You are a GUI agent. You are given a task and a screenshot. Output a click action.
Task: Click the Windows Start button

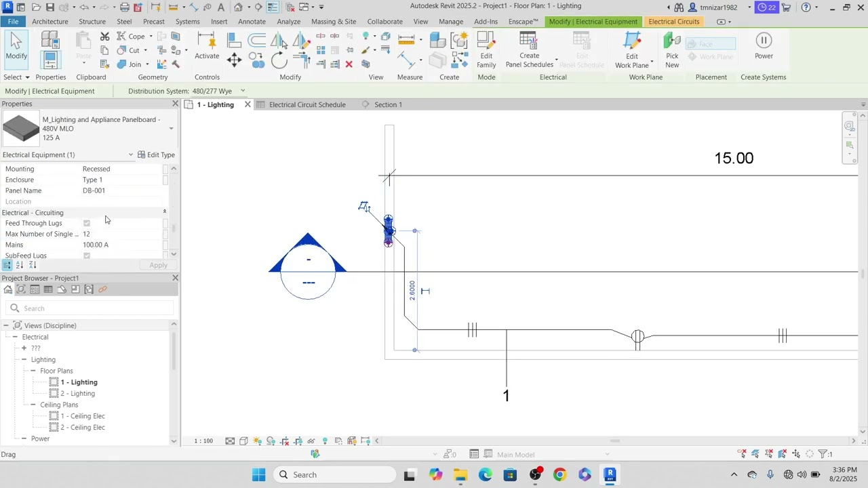click(x=258, y=474)
